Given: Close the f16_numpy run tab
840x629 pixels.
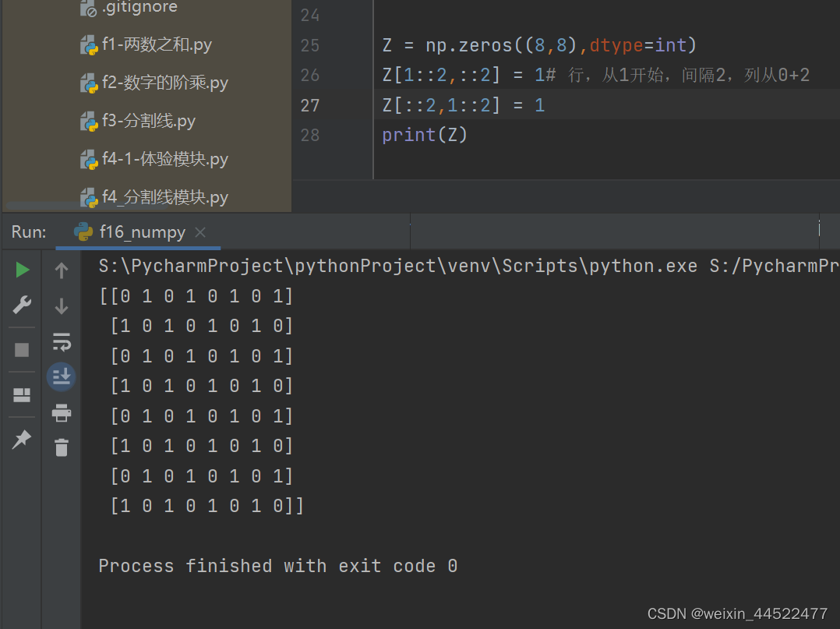Looking at the screenshot, I should [200, 232].
